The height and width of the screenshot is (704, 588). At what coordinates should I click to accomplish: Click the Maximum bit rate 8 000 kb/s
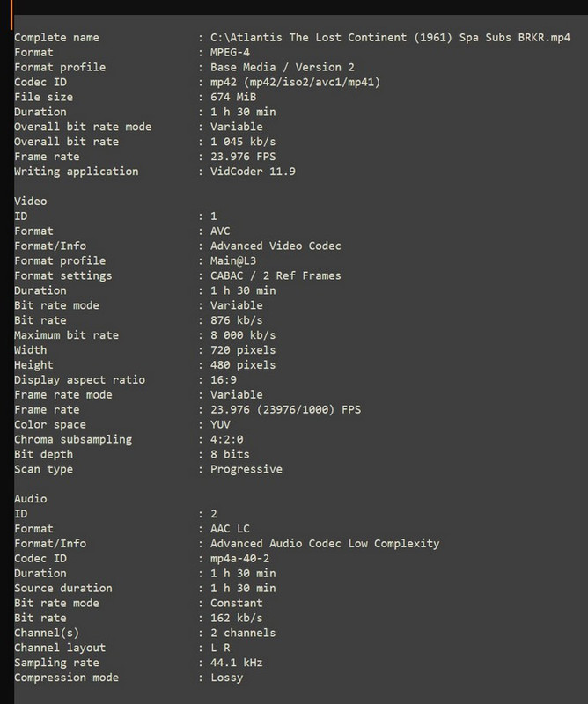click(243, 335)
